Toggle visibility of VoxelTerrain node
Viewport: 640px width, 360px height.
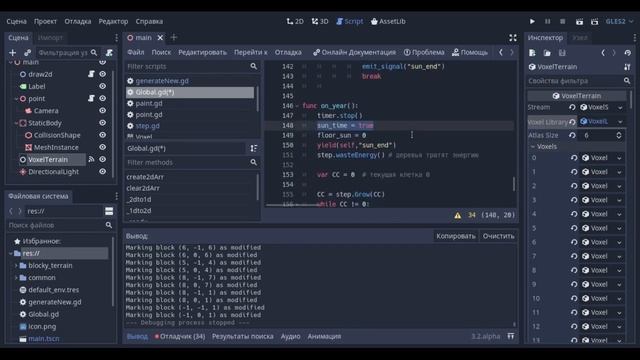click(102, 159)
